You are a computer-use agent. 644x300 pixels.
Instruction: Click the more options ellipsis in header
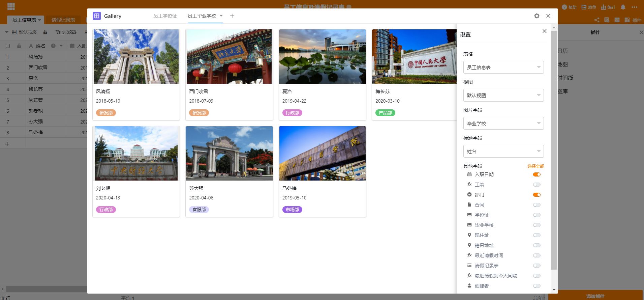(635, 7)
